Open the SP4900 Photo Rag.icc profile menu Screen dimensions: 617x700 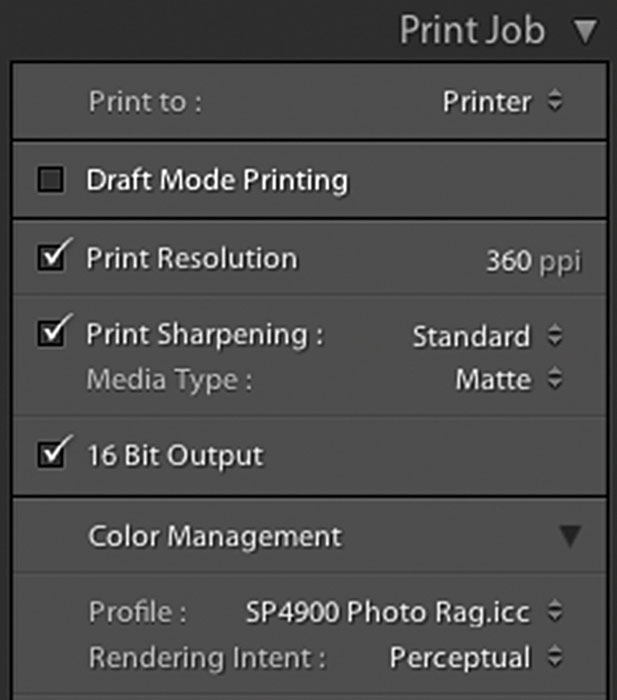click(388, 612)
